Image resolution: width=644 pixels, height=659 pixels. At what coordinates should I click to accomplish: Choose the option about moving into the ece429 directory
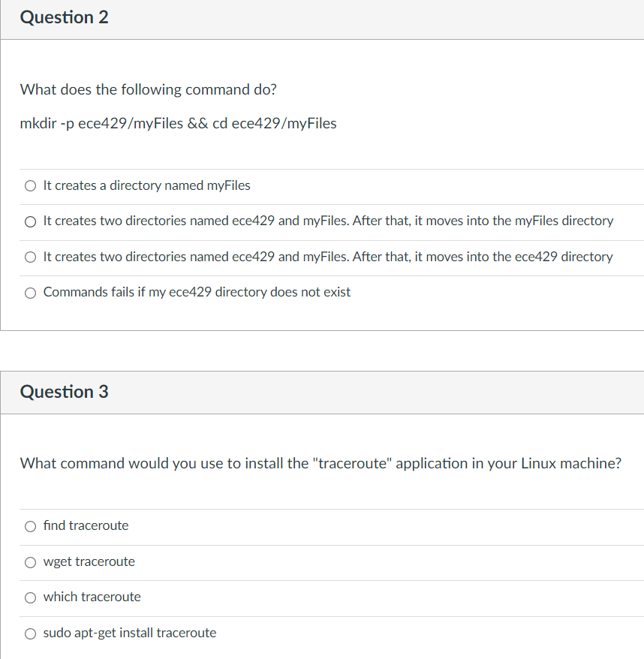tap(30, 257)
